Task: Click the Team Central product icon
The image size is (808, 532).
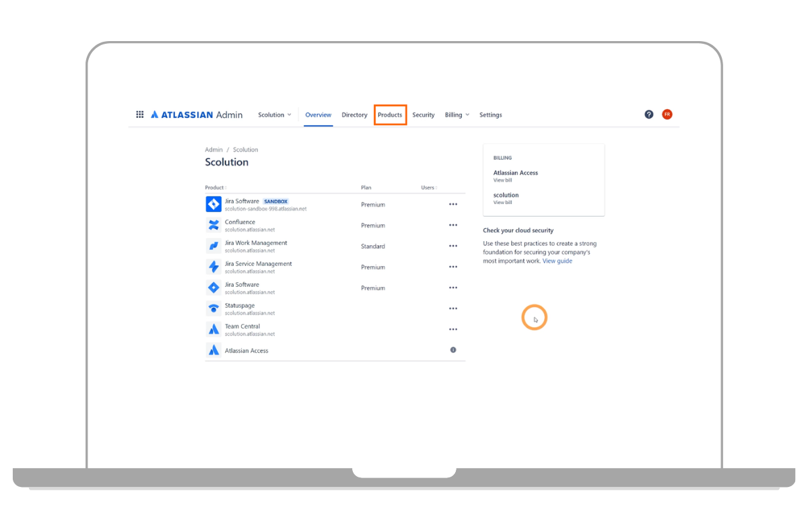Action: [213, 329]
